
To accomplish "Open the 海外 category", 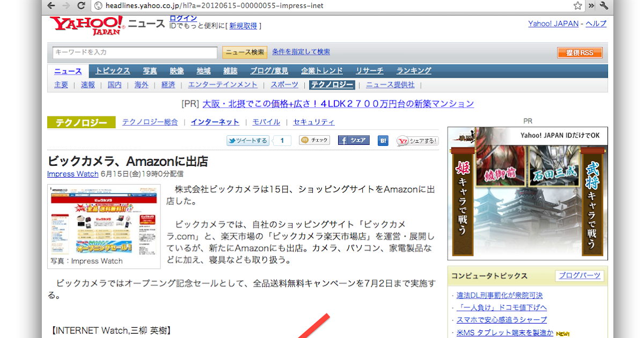I will click(x=142, y=85).
